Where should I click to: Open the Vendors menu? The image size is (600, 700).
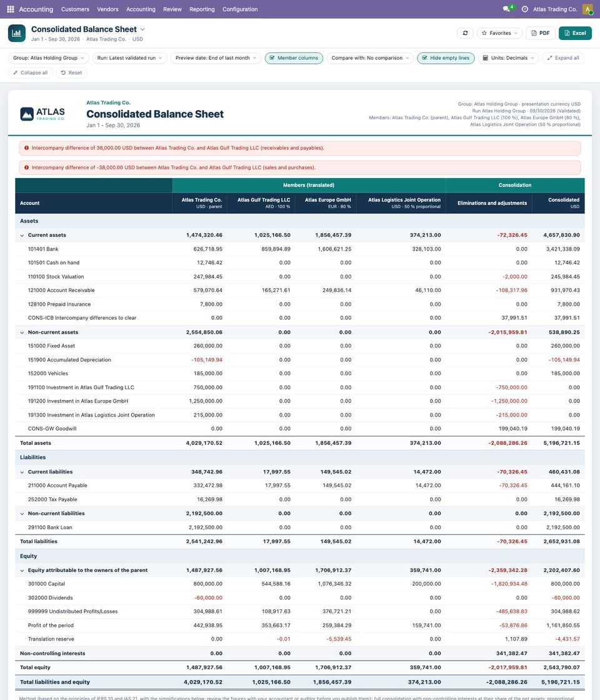pyautogui.click(x=107, y=9)
